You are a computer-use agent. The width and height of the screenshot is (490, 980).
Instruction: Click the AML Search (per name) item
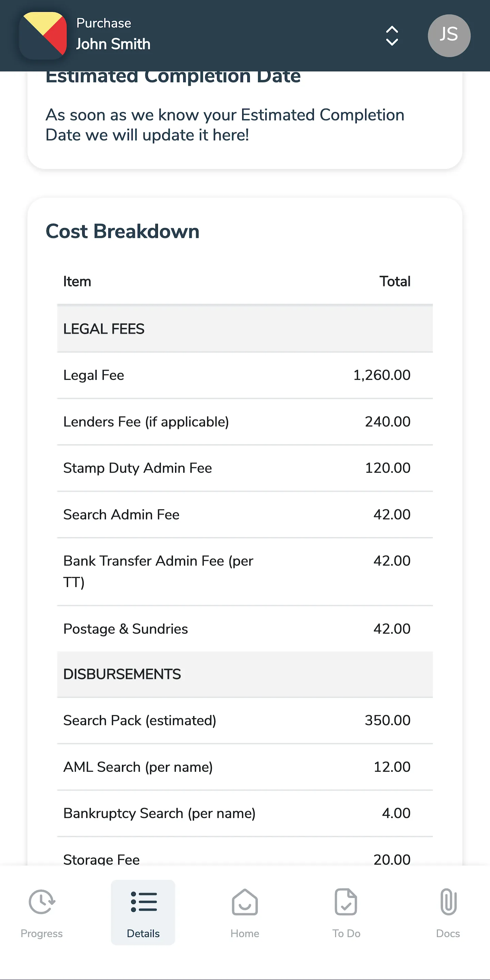pos(138,767)
